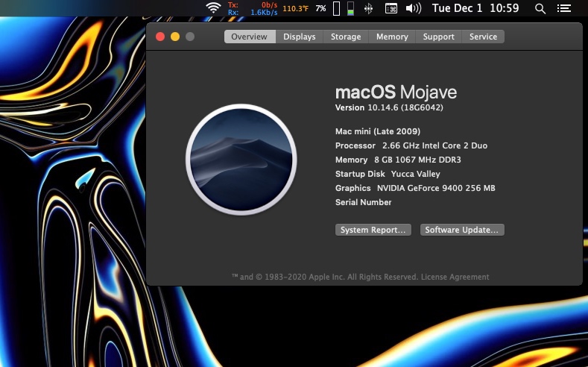Open the Wi-Fi menu bar icon

coord(213,8)
